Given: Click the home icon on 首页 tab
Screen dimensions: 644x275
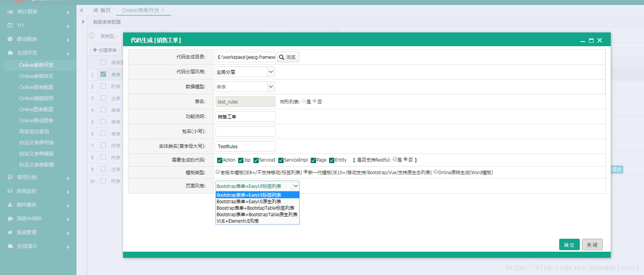Looking at the screenshot, I should click(96, 10).
